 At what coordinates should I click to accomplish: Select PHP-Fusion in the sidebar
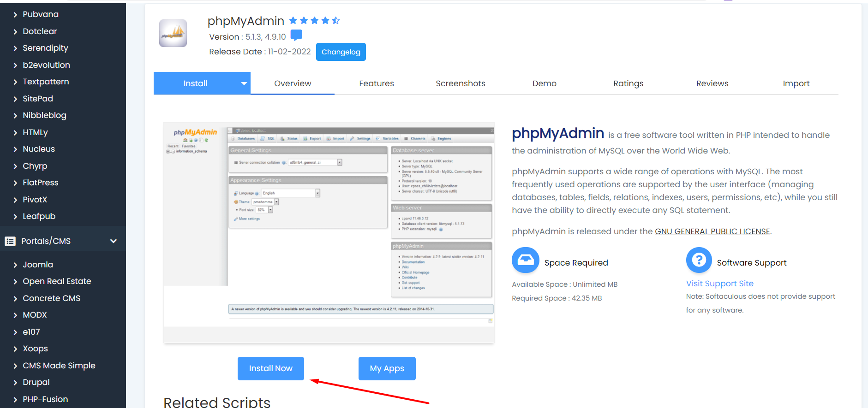(45, 399)
